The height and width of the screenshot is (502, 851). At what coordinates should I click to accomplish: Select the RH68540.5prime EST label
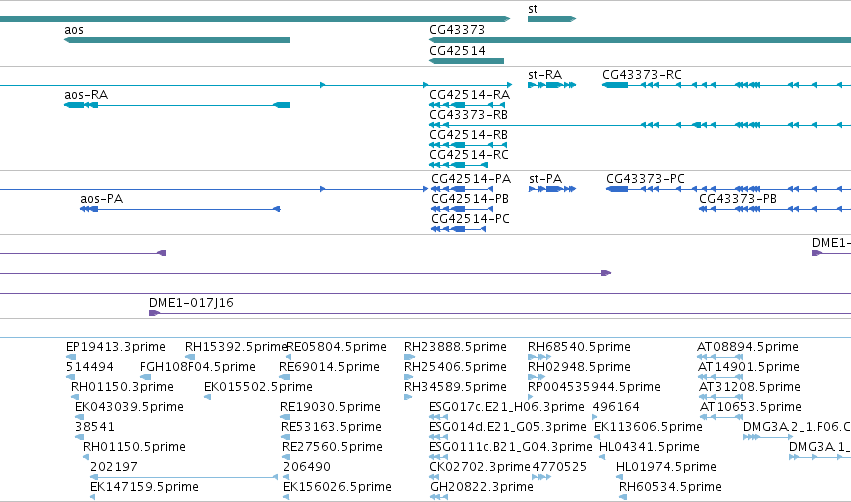click(579, 347)
